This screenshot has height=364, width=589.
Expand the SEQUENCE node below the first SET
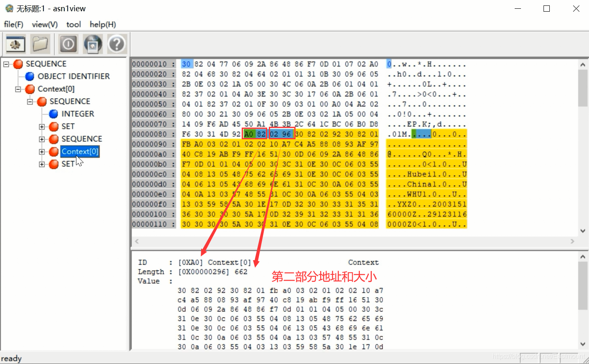pyautogui.click(x=42, y=139)
